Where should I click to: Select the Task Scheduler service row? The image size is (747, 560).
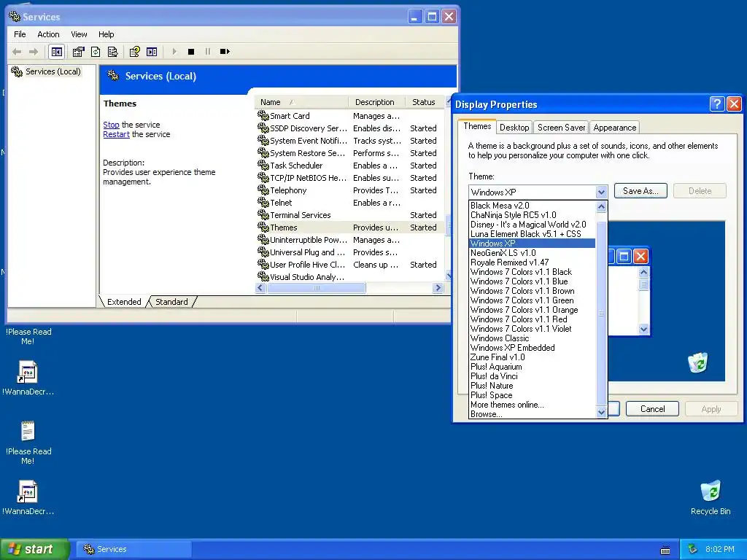pos(350,166)
